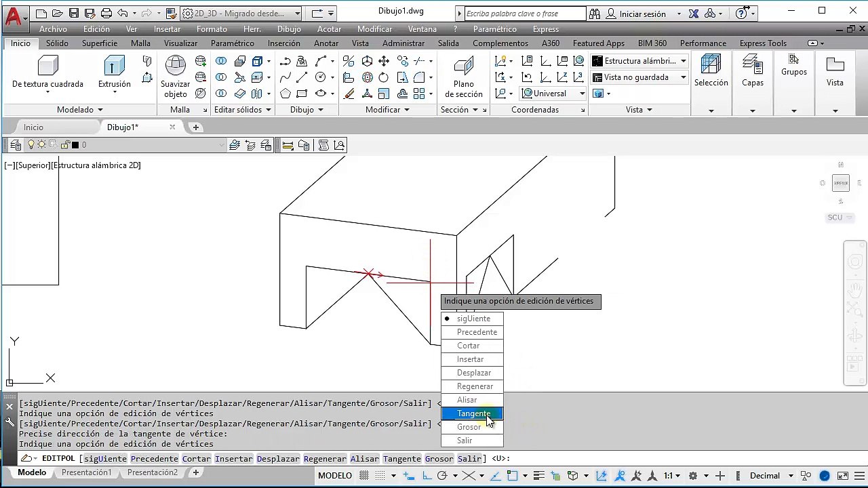Click Grosor option in command line

439,459
